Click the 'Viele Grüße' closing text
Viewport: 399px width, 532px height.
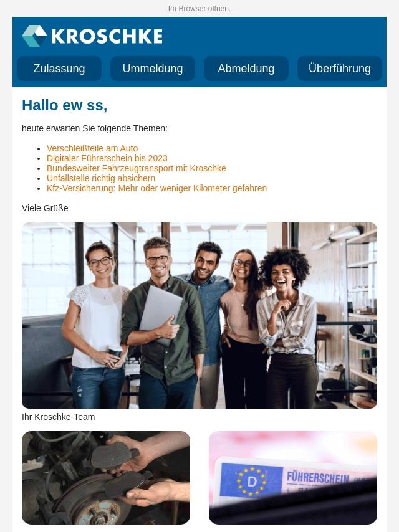tap(45, 208)
